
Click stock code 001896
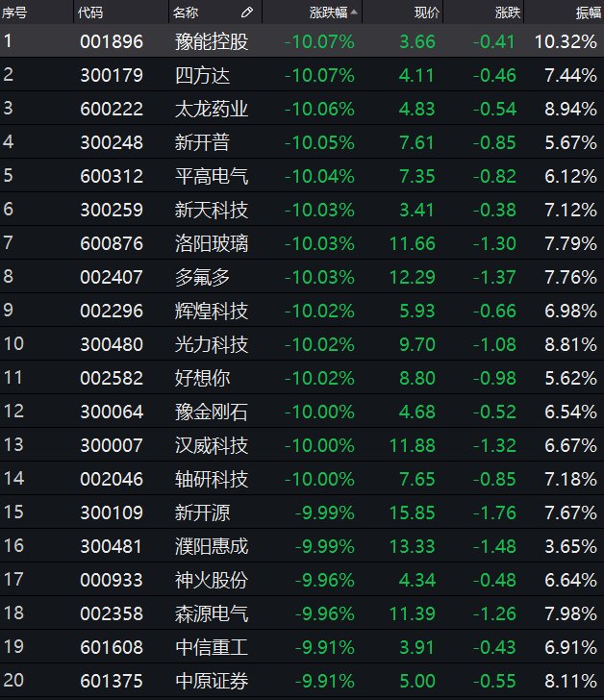112,42
